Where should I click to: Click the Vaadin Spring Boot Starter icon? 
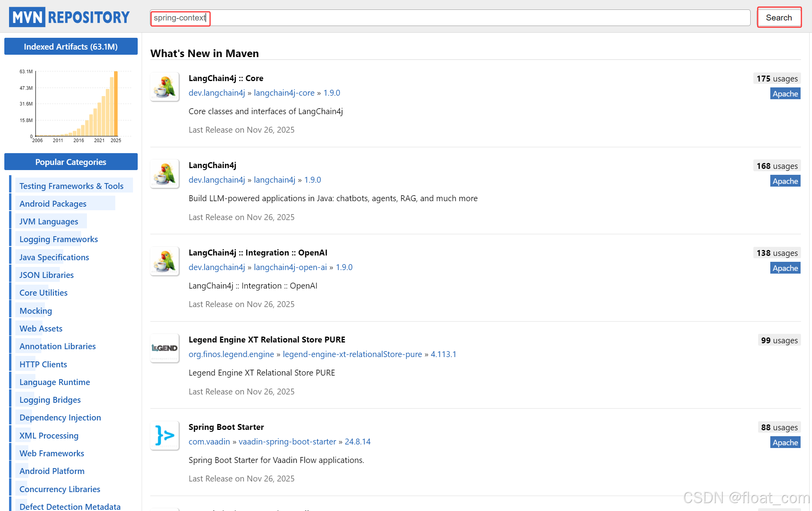point(165,435)
